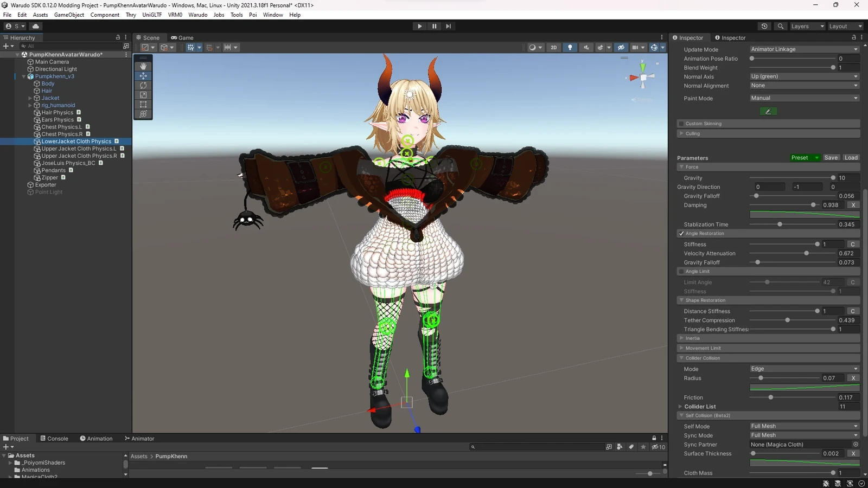Expand the Jacket object in Hierarchy
The height and width of the screenshot is (488, 868).
pyautogui.click(x=30, y=98)
